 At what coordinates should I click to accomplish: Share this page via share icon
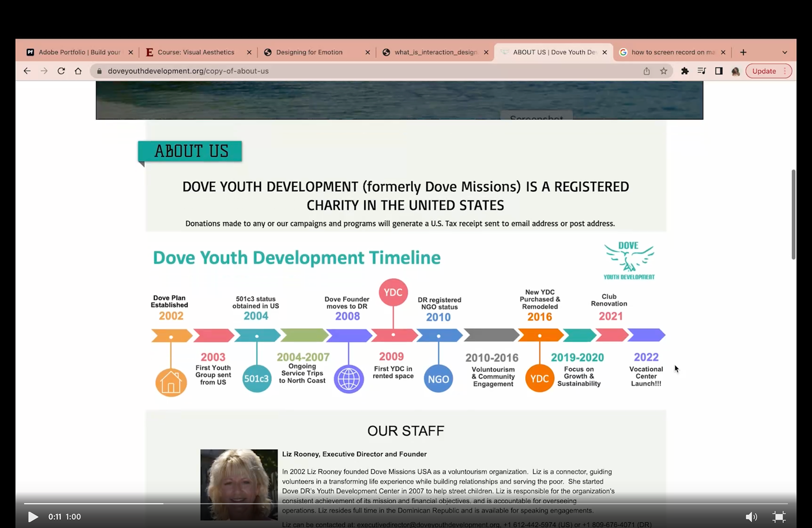(x=647, y=71)
